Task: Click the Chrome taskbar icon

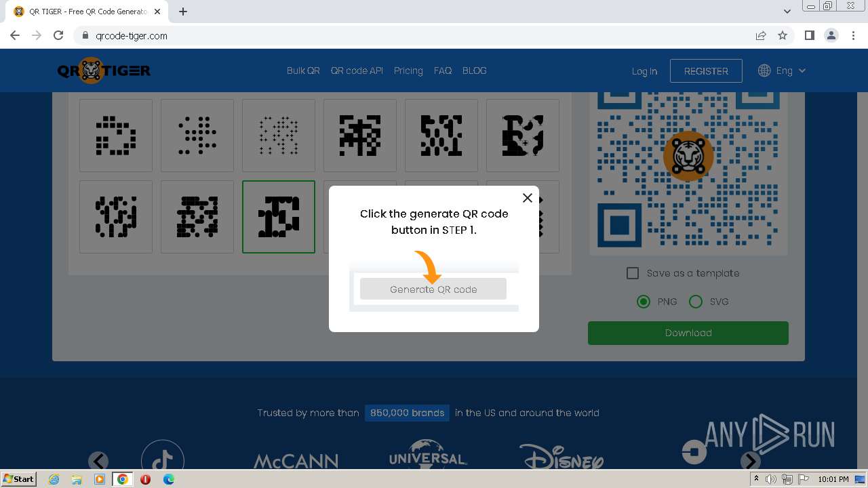Action: (x=123, y=479)
